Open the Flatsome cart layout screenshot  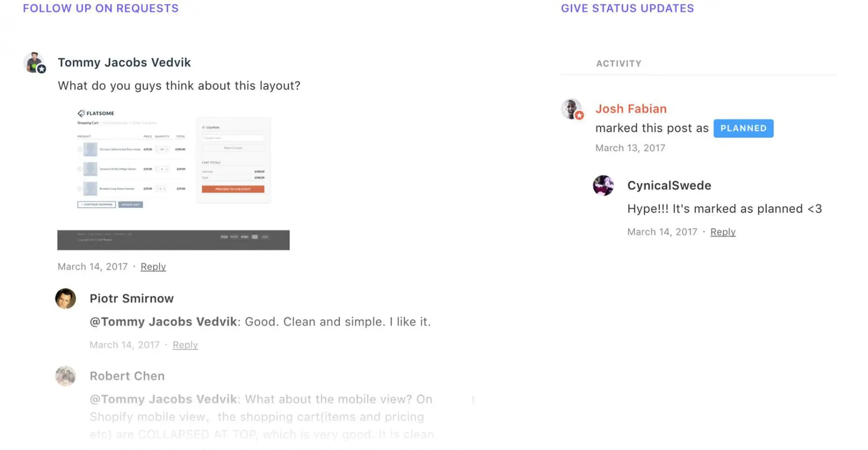(173, 178)
